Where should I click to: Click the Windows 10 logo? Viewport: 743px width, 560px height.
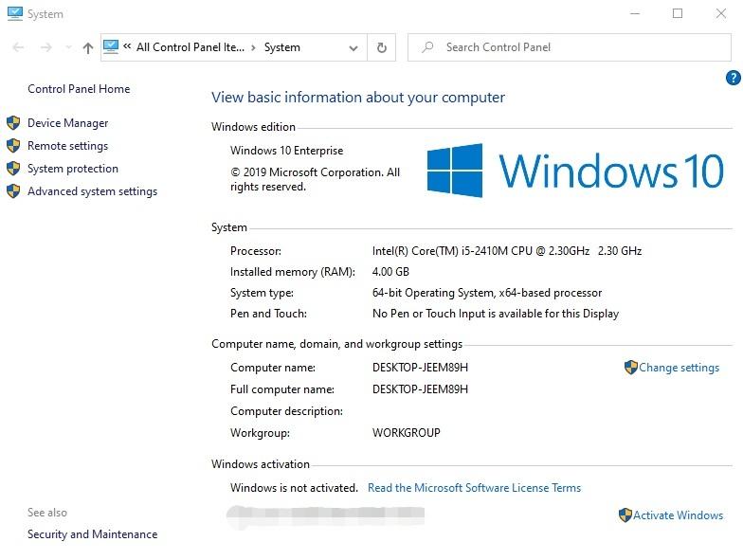click(575, 171)
